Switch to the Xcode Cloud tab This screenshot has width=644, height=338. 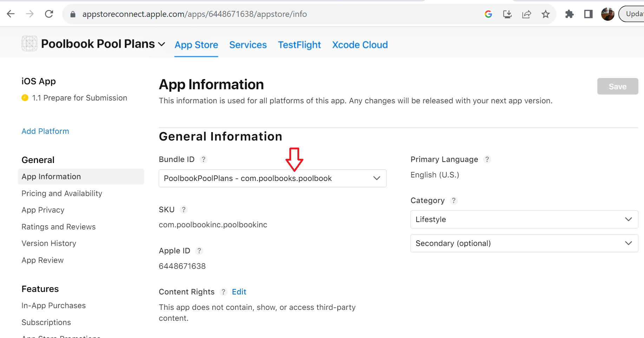360,45
